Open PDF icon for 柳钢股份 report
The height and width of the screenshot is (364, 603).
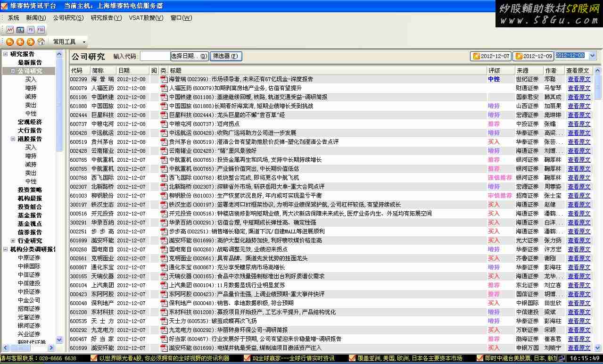(x=164, y=196)
